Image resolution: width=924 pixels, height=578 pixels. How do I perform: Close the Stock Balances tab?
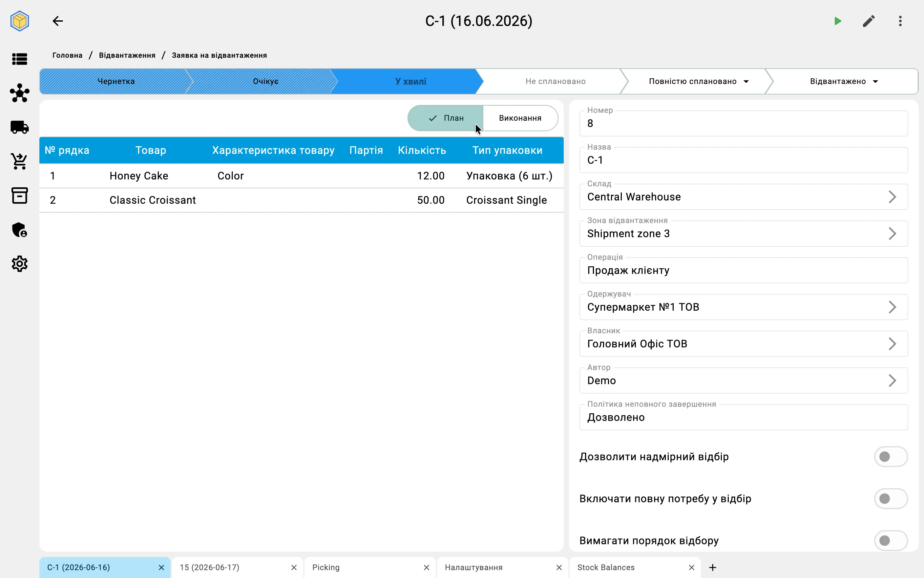coord(691,567)
